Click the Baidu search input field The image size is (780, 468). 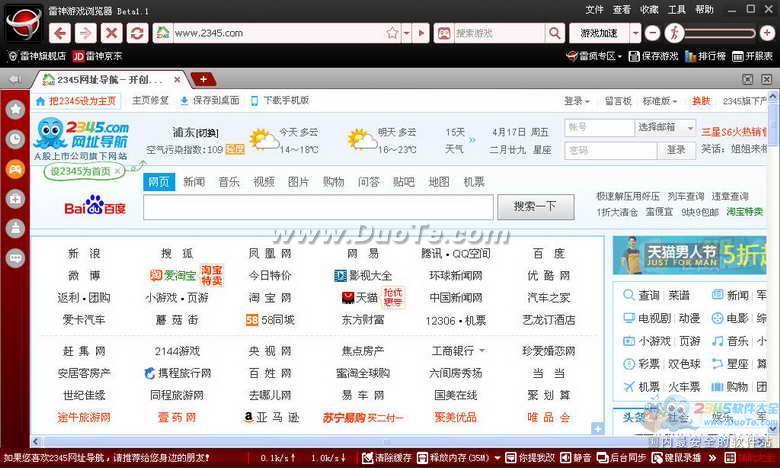coord(318,207)
